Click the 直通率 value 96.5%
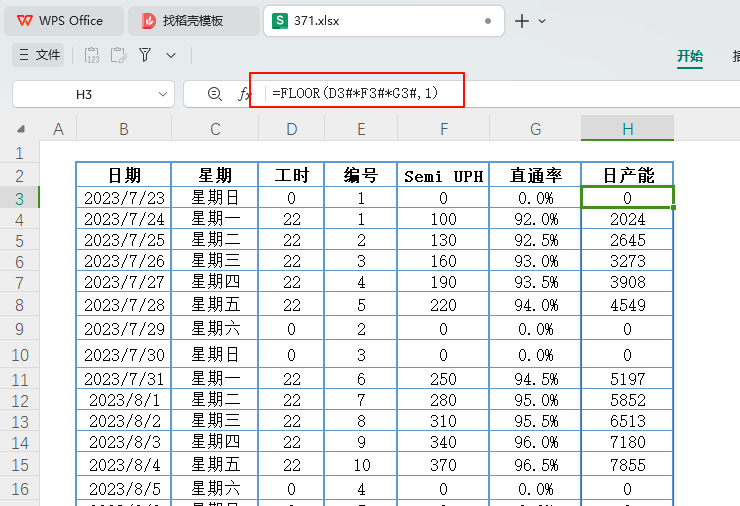This screenshot has width=740, height=506. (x=535, y=464)
